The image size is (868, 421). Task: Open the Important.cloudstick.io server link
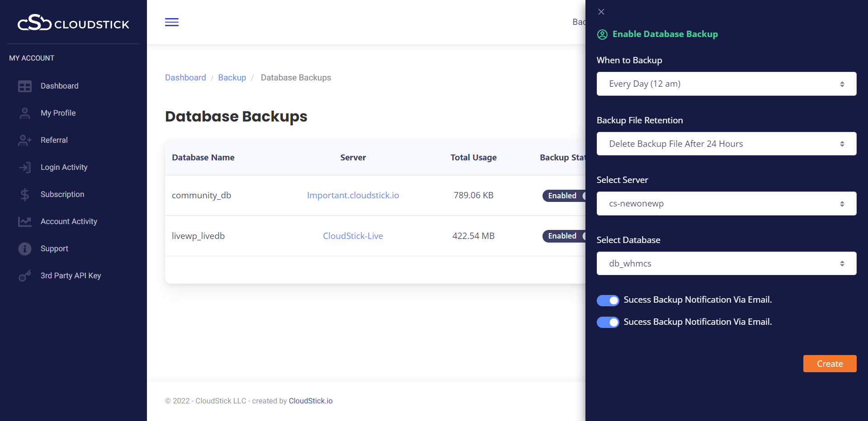353,195
